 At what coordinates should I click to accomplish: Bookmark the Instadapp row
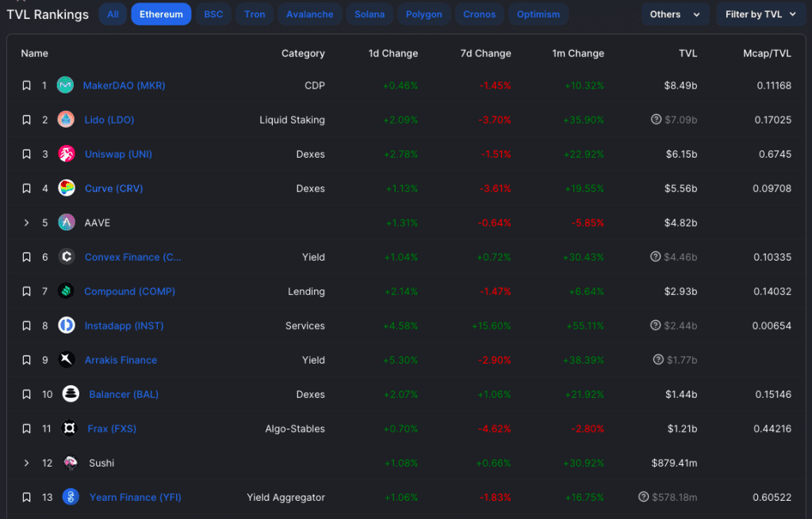(x=26, y=326)
